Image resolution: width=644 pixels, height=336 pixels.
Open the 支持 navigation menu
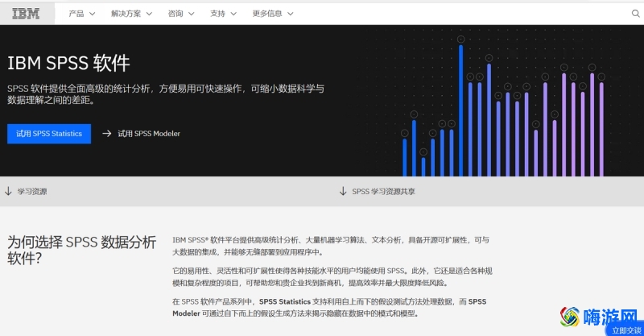[x=223, y=14]
